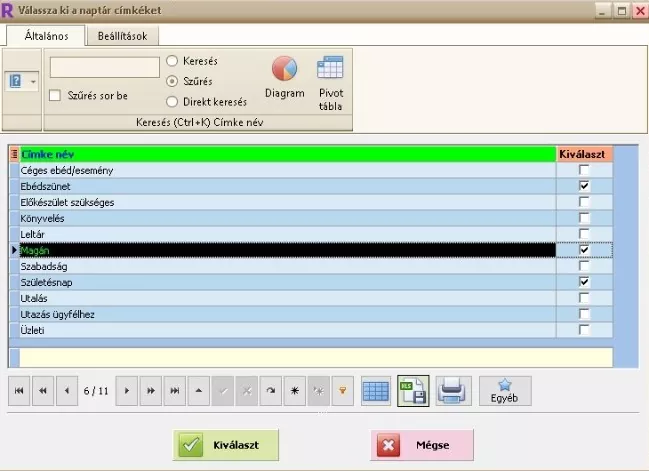Switch to the Általános tab
The height and width of the screenshot is (471, 649).
pyautogui.click(x=44, y=36)
